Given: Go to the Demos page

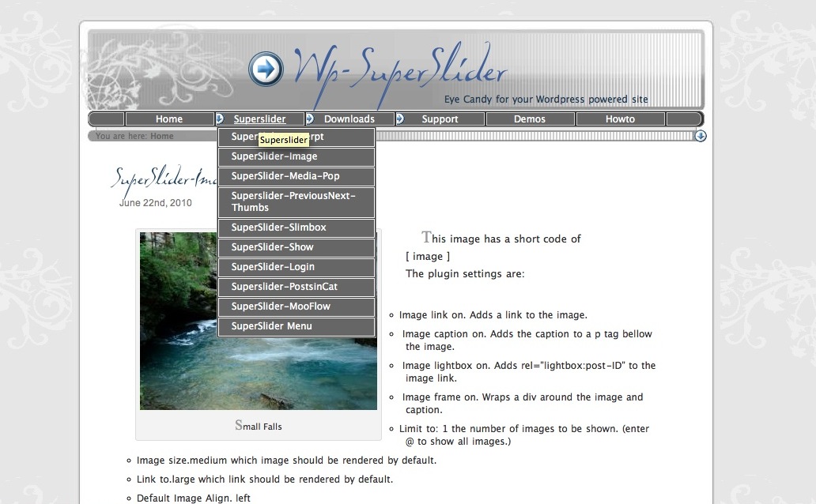Looking at the screenshot, I should (530, 119).
